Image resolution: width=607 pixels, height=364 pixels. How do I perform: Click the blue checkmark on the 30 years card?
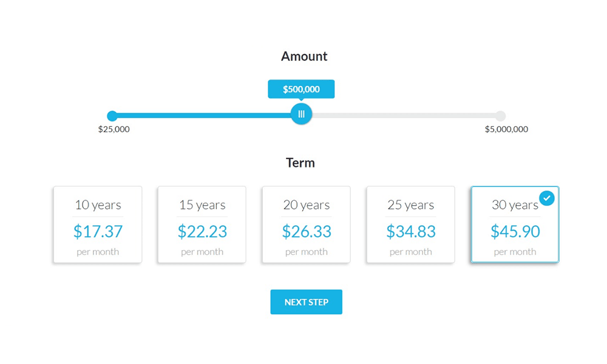coord(546,198)
